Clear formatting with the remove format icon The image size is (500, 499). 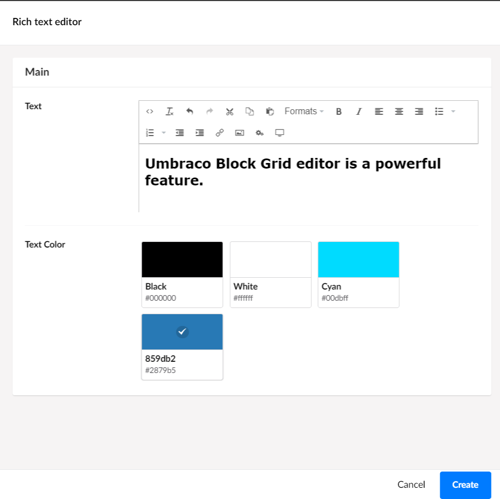(x=170, y=111)
